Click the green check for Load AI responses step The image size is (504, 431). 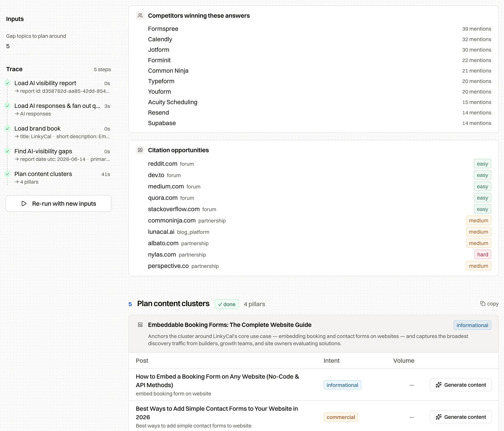(x=8, y=106)
